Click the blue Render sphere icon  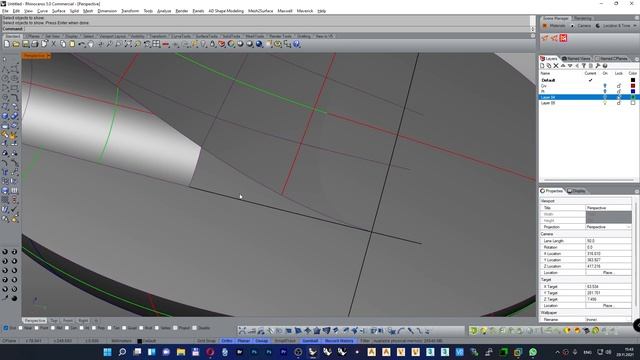[259, 44]
